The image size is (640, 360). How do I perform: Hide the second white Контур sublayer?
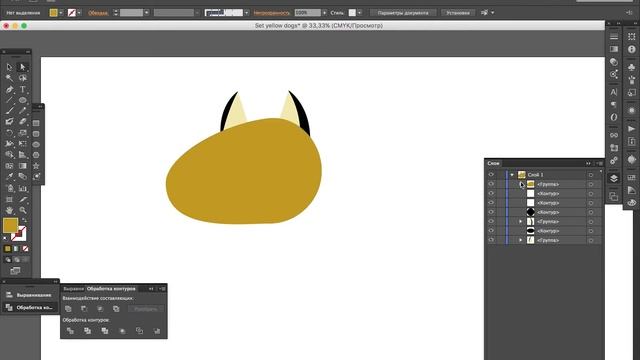pyautogui.click(x=491, y=203)
